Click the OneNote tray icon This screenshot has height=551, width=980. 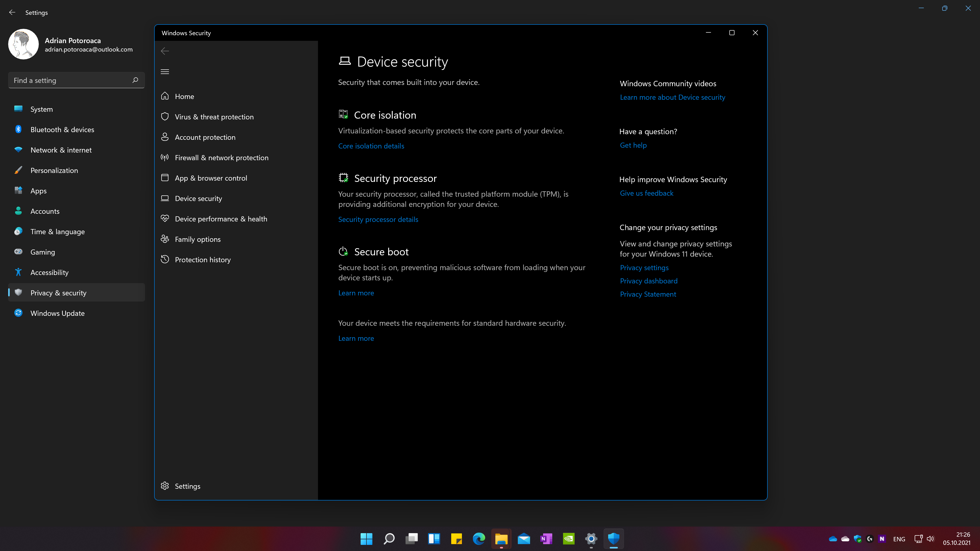882,539
